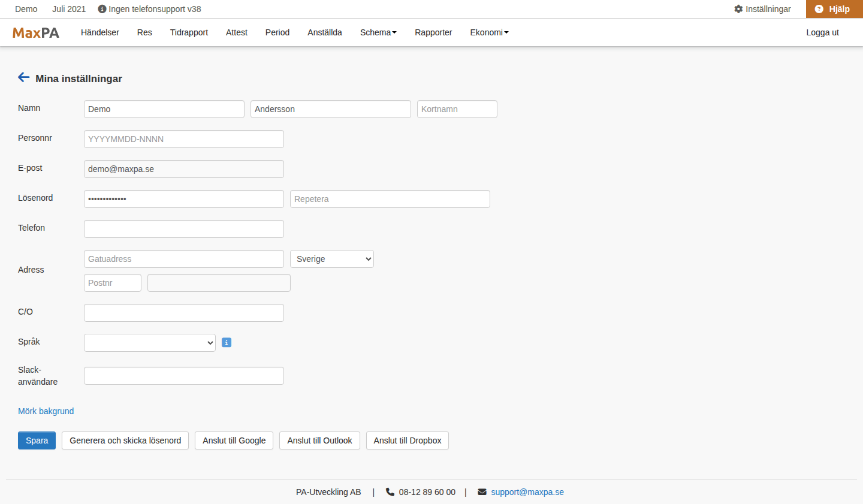Toggle the Mörk bakgrund link
Viewport: 863px width, 504px height.
point(46,411)
